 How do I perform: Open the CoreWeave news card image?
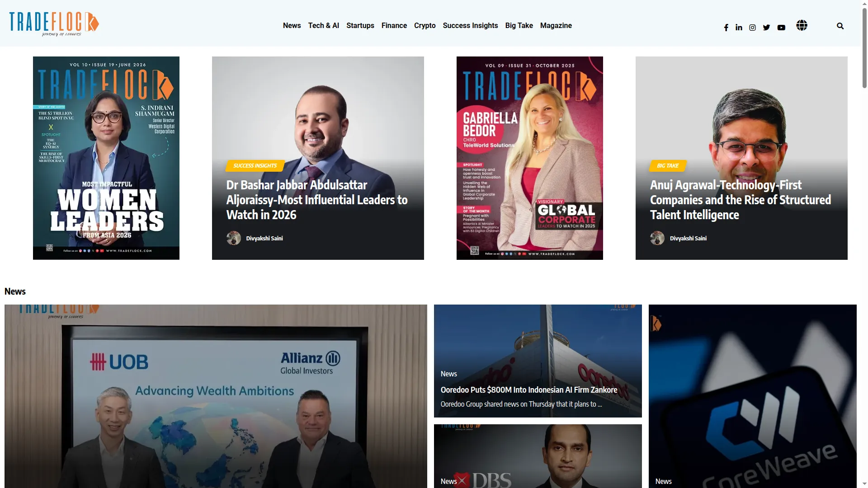753,396
